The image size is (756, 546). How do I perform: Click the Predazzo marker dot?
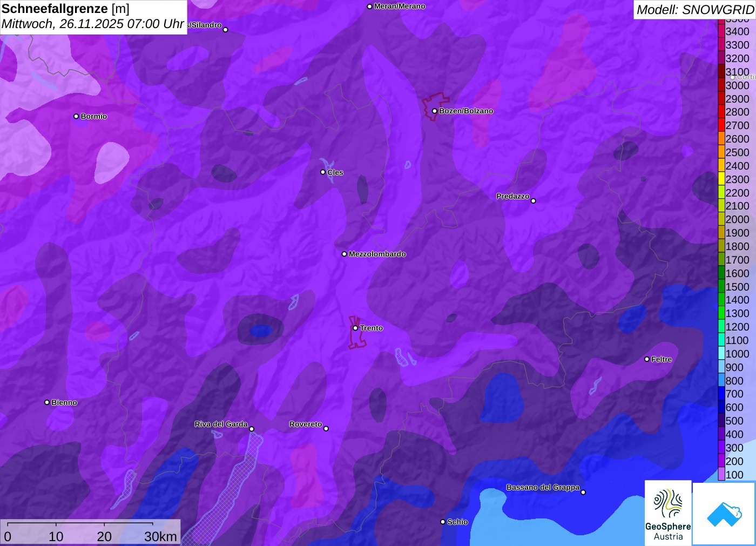pyautogui.click(x=534, y=201)
